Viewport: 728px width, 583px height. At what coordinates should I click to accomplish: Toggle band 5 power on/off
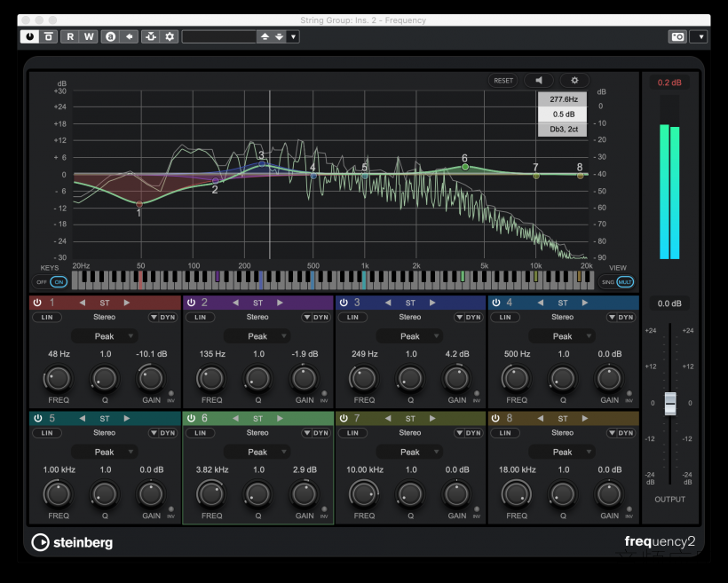click(37, 418)
